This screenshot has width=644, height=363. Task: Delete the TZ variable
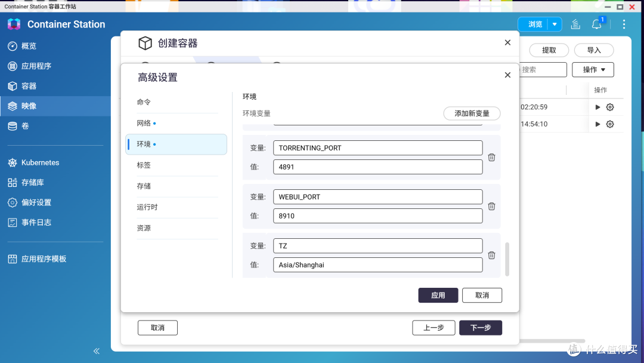pyautogui.click(x=491, y=256)
